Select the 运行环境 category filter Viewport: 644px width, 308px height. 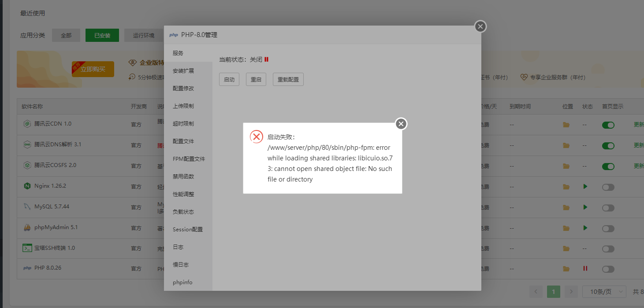tap(144, 35)
